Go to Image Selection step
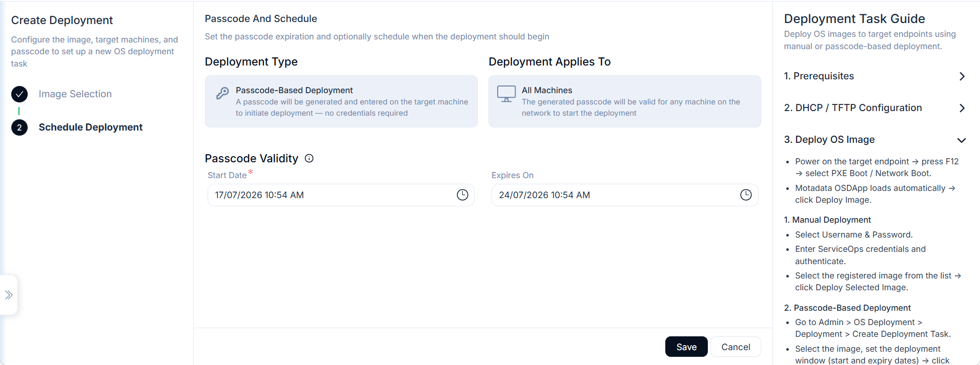 [x=75, y=94]
